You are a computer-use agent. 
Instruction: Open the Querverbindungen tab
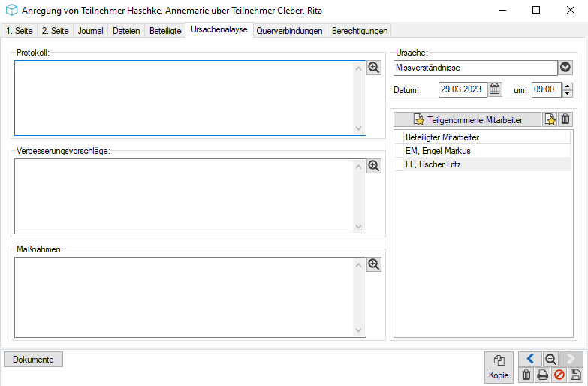click(x=290, y=31)
